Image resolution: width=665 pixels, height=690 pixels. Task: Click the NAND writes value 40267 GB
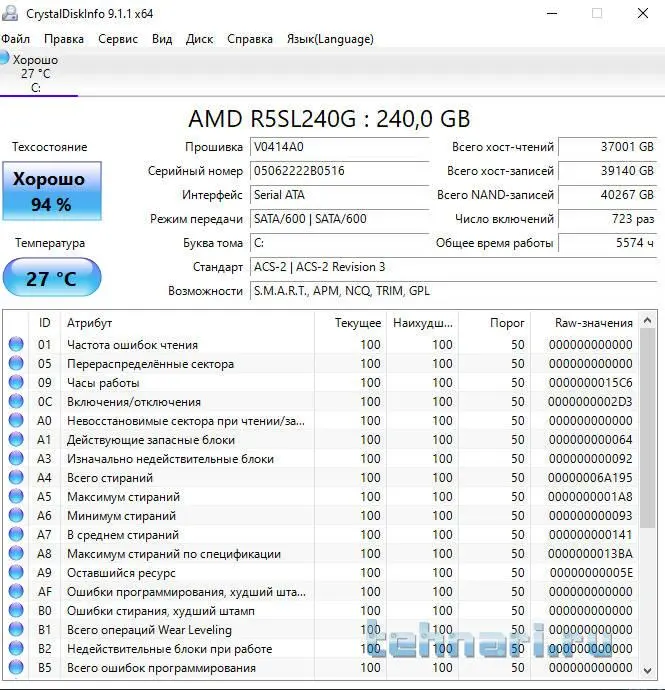coord(608,195)
